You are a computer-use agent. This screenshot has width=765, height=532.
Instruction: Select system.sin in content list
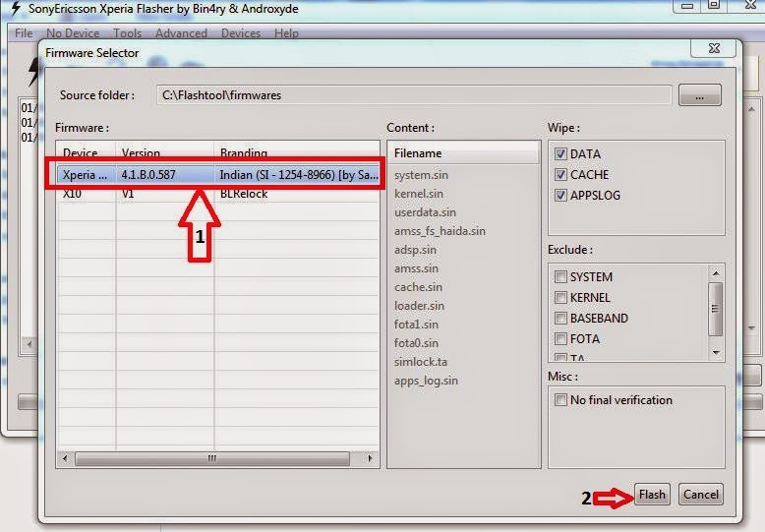click(x=421, y=175)
